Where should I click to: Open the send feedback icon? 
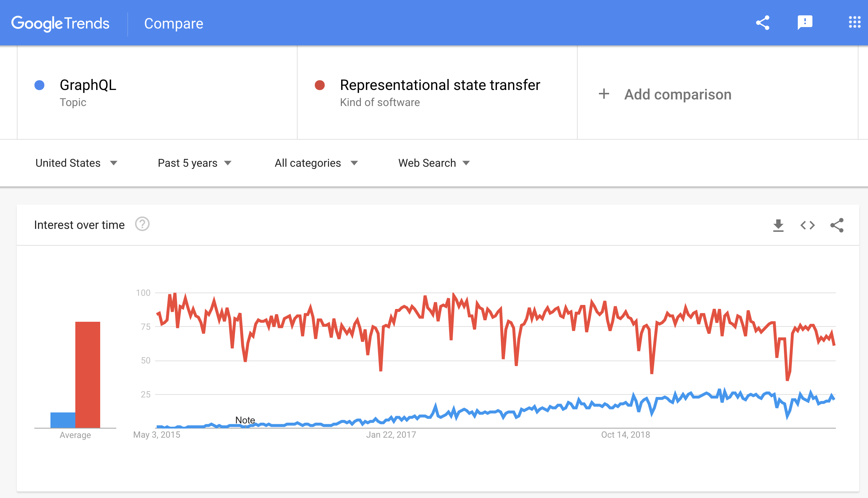805,23
